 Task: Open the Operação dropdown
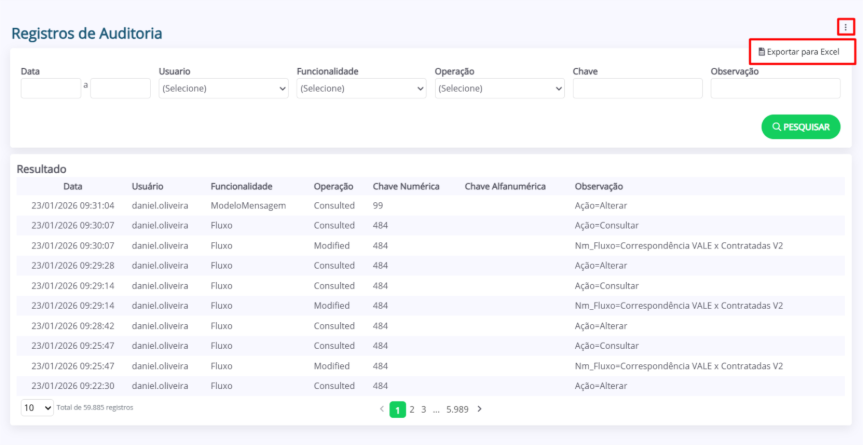pos(499,88)
